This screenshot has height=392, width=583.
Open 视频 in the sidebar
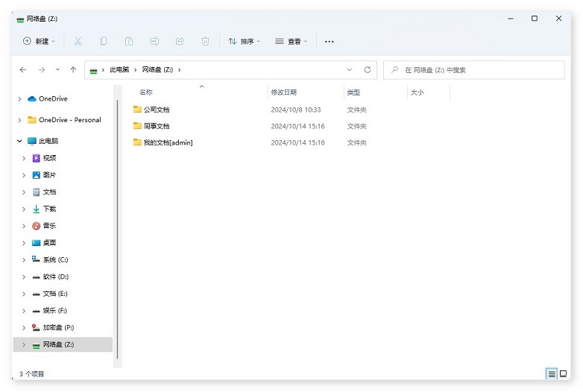[49, 158]
